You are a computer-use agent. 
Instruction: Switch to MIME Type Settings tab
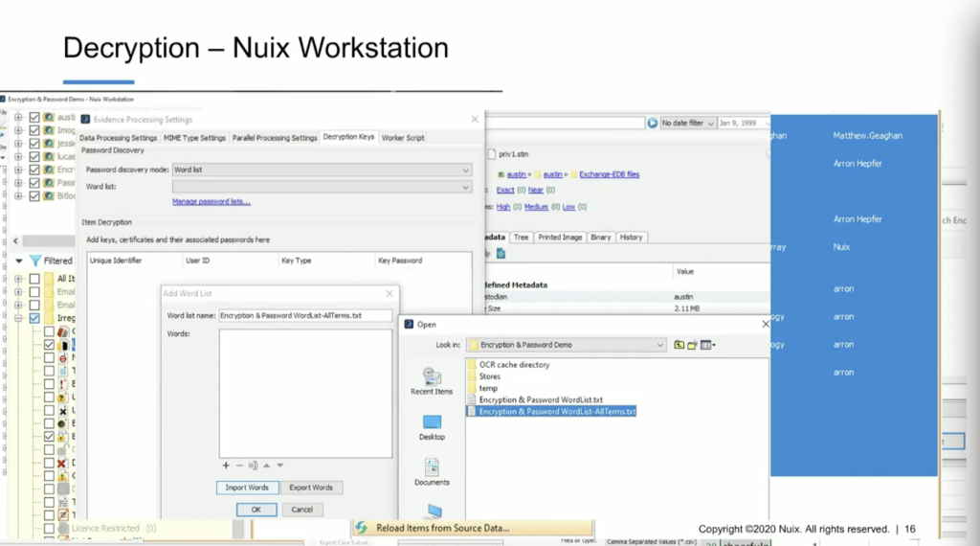194,138
